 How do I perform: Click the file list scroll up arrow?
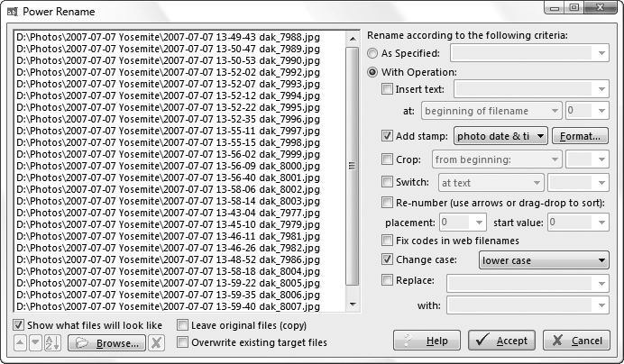(353, 39)
